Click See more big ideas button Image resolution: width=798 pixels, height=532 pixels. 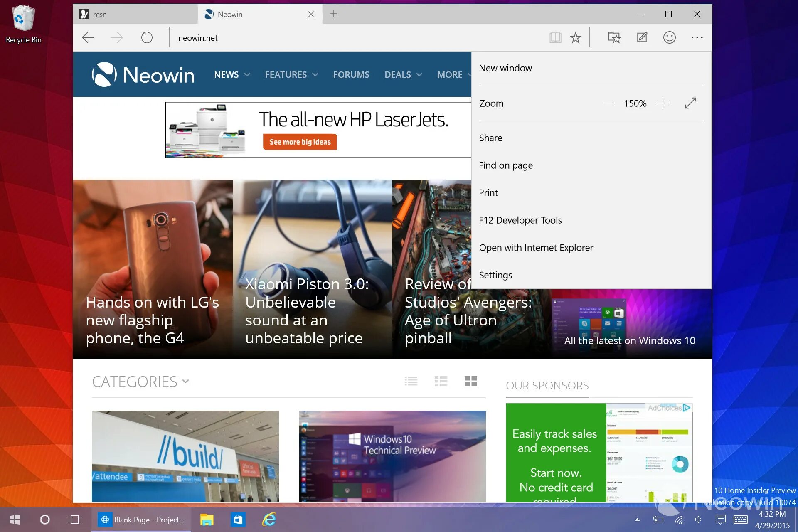[x=300, y=142]
